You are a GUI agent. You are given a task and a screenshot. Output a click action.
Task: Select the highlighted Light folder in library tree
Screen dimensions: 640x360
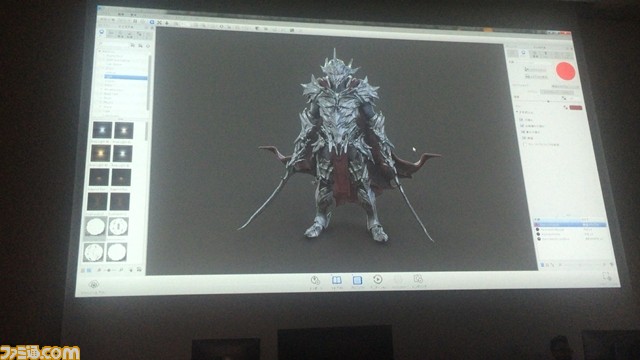tap(126, 77)
